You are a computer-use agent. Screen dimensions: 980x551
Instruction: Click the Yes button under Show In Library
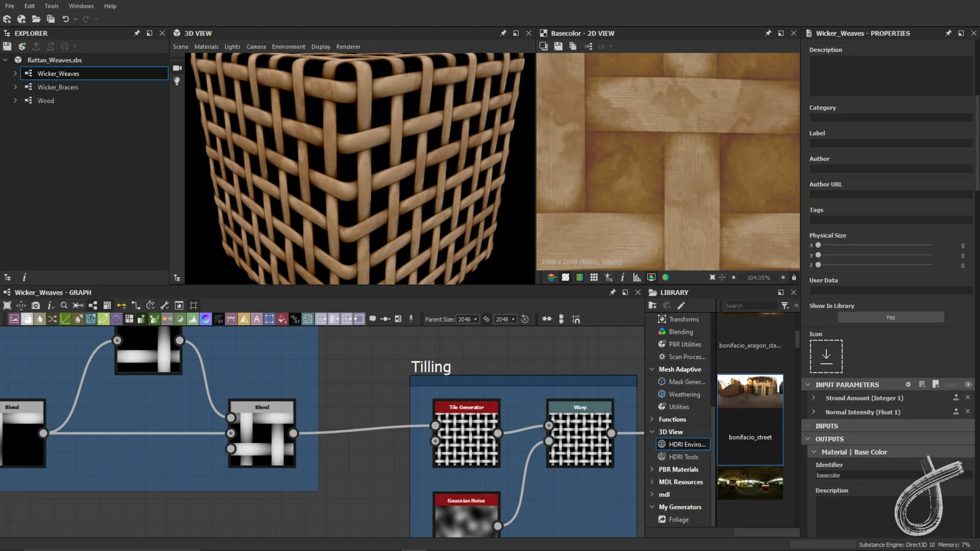(891, 317)
